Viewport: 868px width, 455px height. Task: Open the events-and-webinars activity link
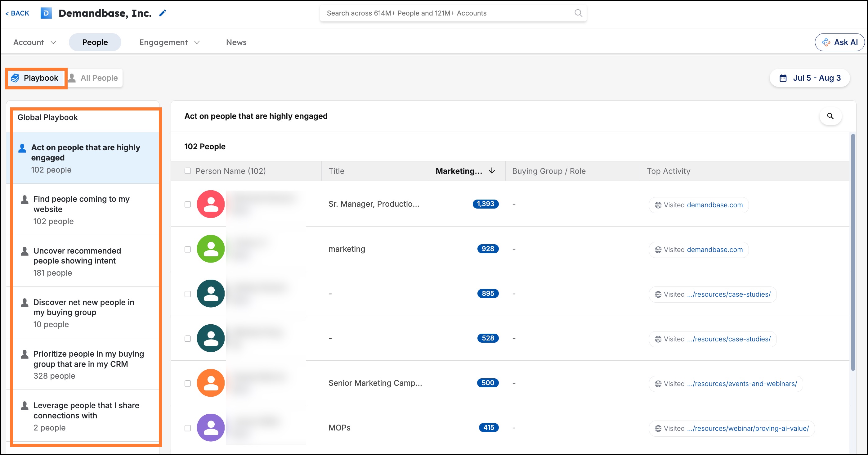point(742,384)
